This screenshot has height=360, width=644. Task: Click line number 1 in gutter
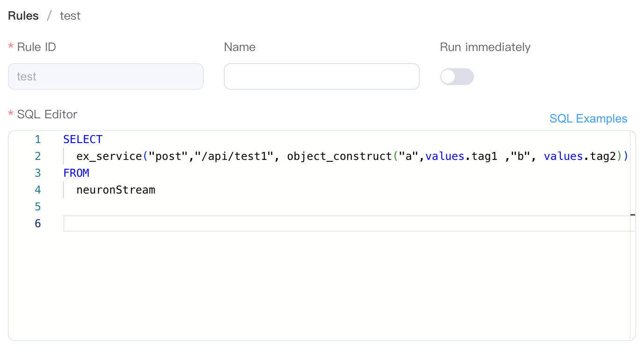tap(38, 139)
